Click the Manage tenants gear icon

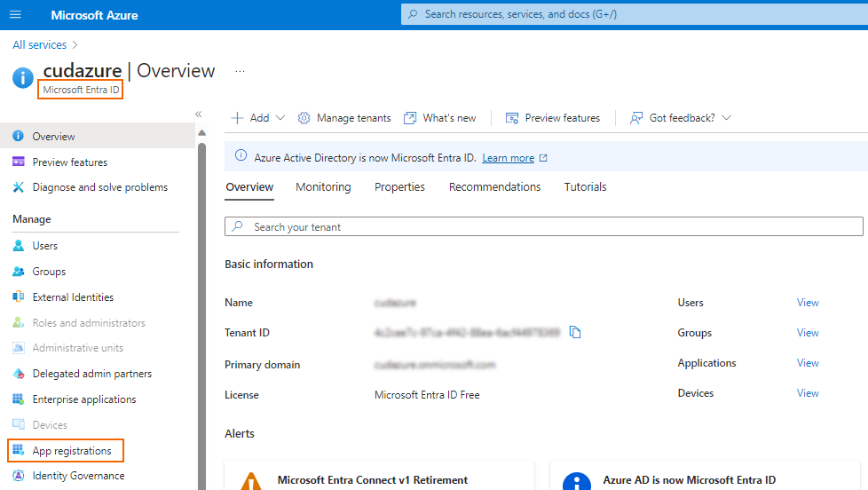304,118
